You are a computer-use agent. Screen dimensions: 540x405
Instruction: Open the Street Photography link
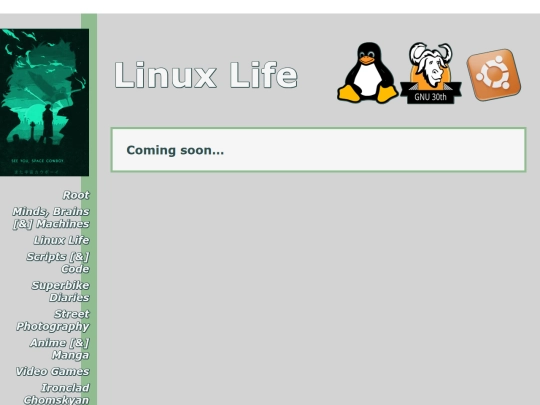coord(53,320)
